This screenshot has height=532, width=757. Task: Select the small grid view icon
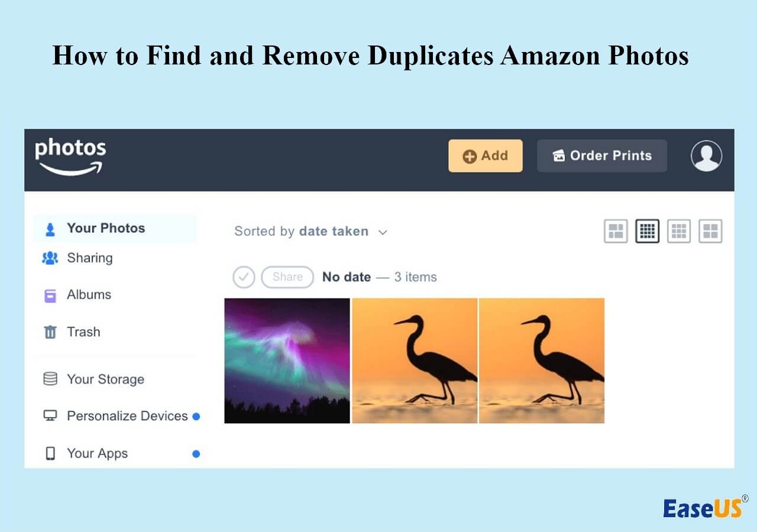pyautogui.click(x=647, y=231)
